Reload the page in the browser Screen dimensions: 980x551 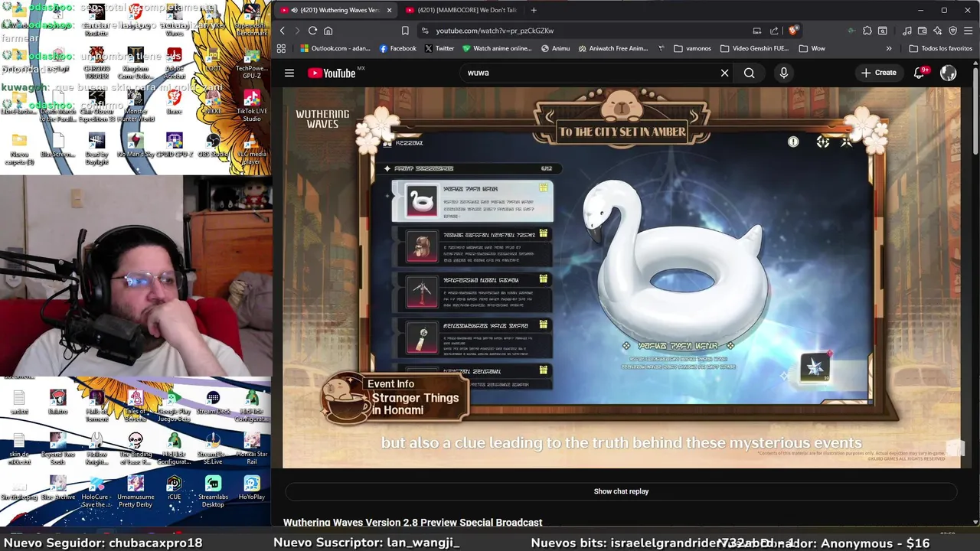click(312, 31)
